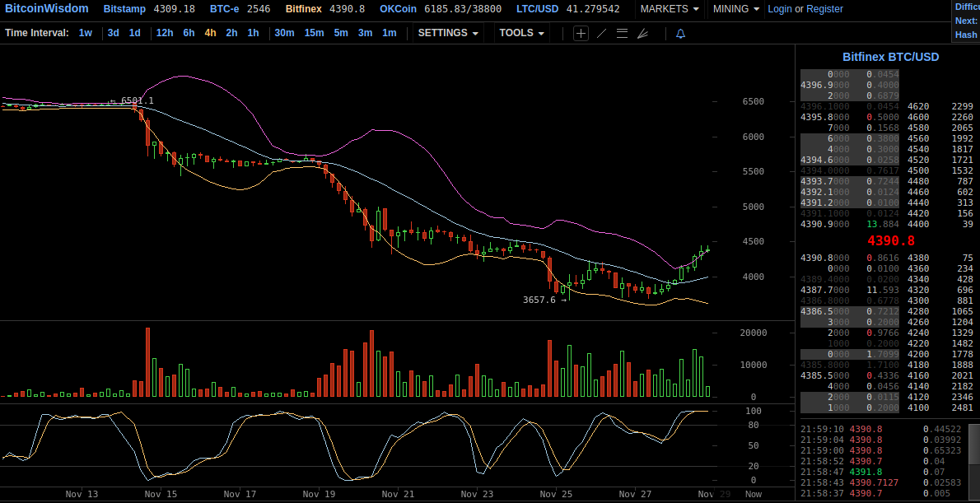Click the 3657.6 low price label
This screenshot has width=980, height=503.
point(544,300)
